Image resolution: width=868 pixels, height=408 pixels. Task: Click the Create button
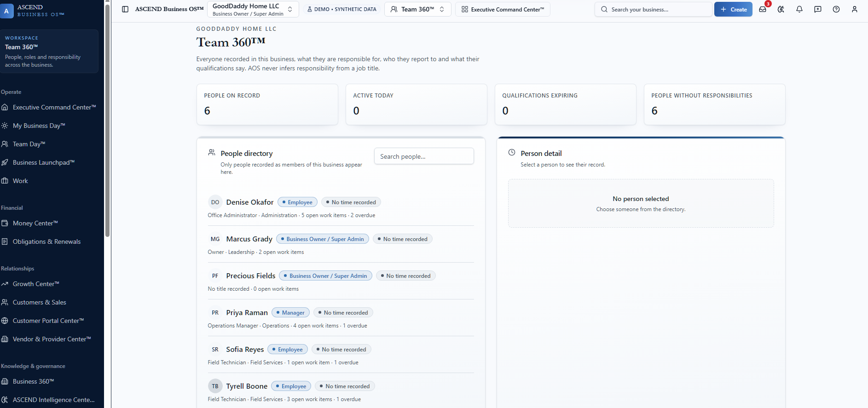733,9
